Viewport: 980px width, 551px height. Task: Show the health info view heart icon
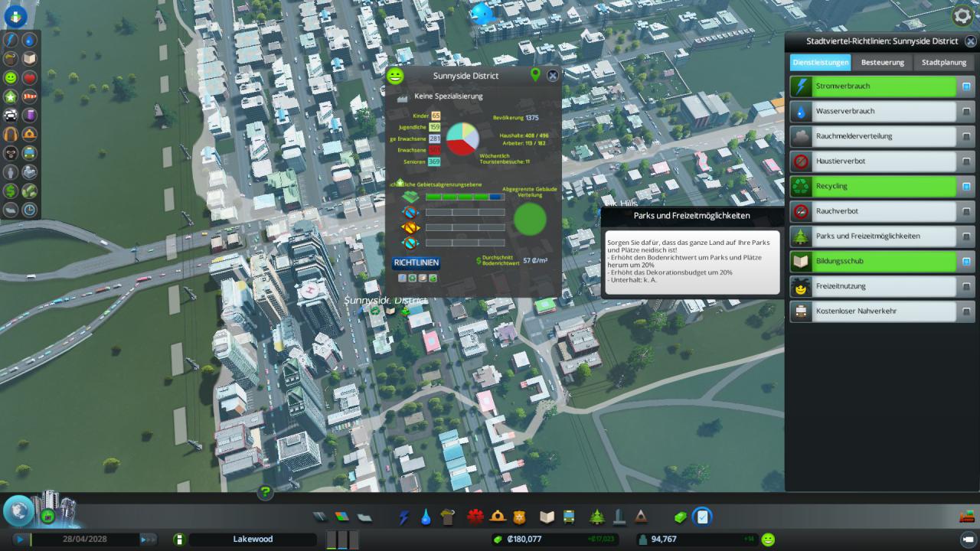(30, 78)
